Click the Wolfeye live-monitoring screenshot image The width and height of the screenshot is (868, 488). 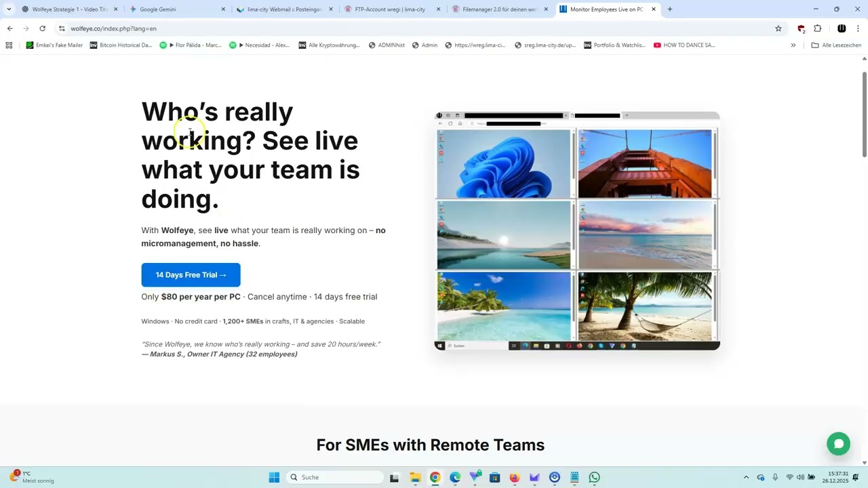(576, 231)
